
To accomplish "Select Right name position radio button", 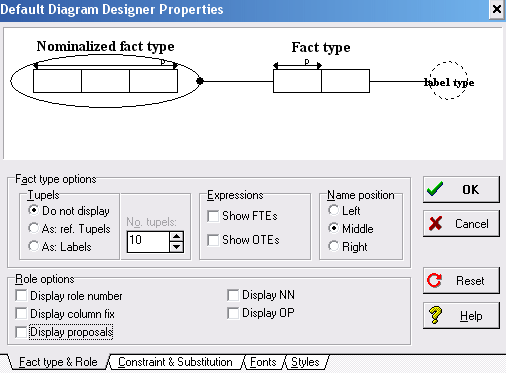I will [333, 246].
